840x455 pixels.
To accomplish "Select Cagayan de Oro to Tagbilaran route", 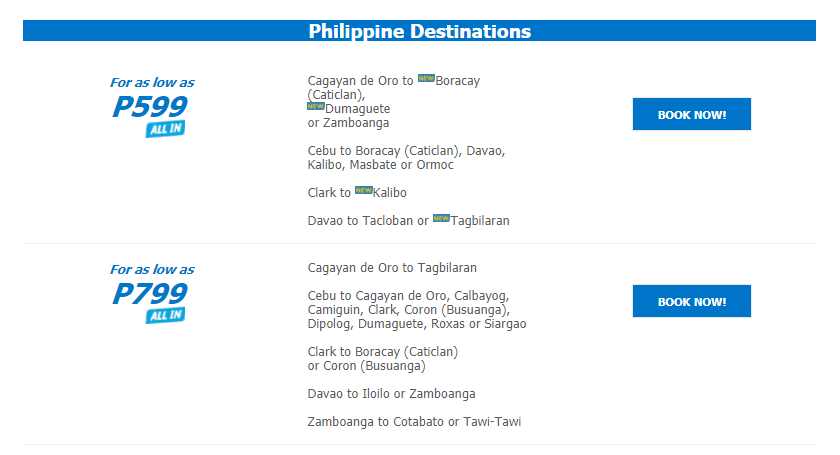I will [392, 267].
